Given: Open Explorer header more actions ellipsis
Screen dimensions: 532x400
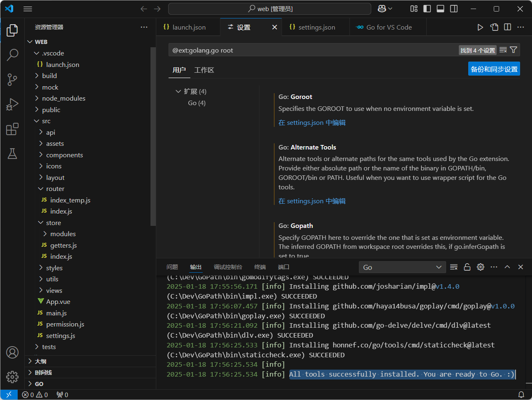Looking at the screenshot, I should click(x=144, y=27).
